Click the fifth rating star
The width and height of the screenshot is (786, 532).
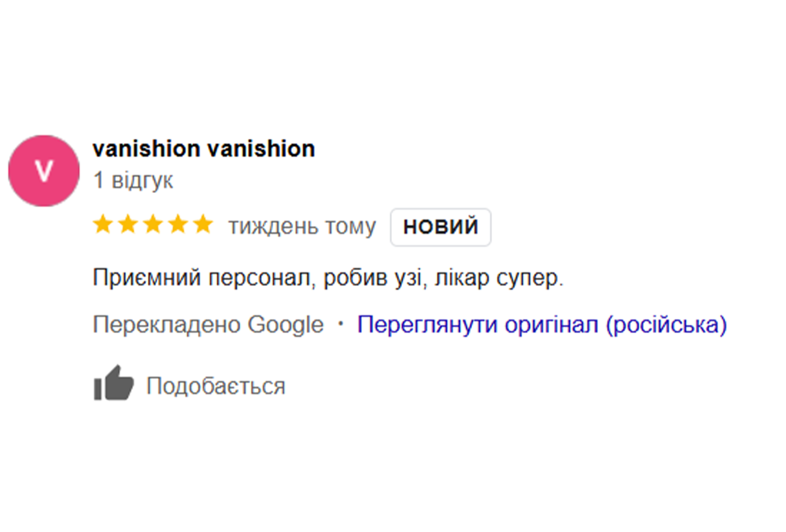204,225
